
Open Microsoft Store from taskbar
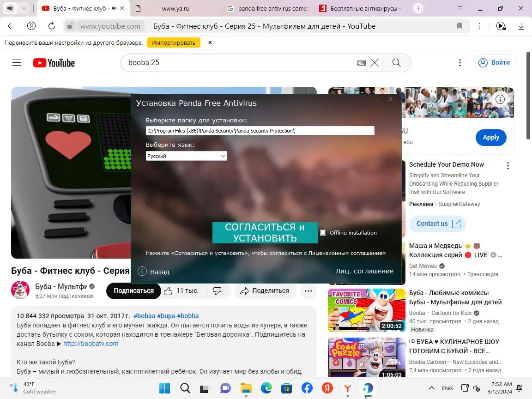point(287,388)
